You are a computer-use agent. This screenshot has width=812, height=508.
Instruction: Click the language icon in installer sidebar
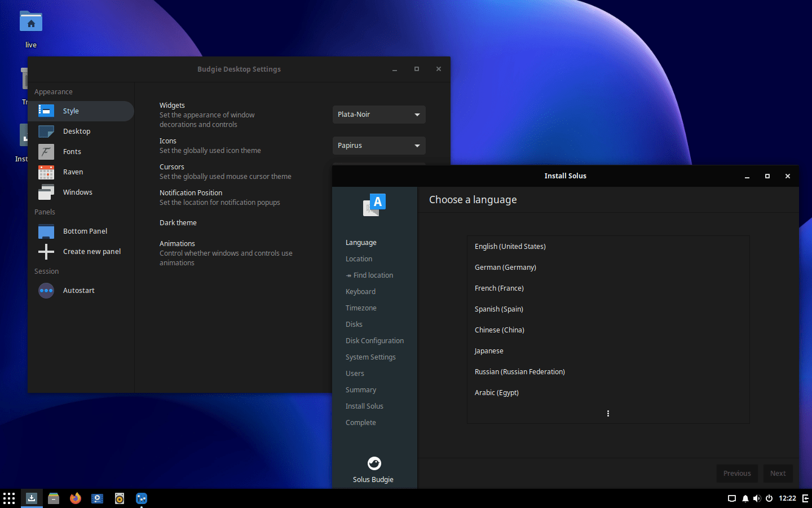coord(374,205)
